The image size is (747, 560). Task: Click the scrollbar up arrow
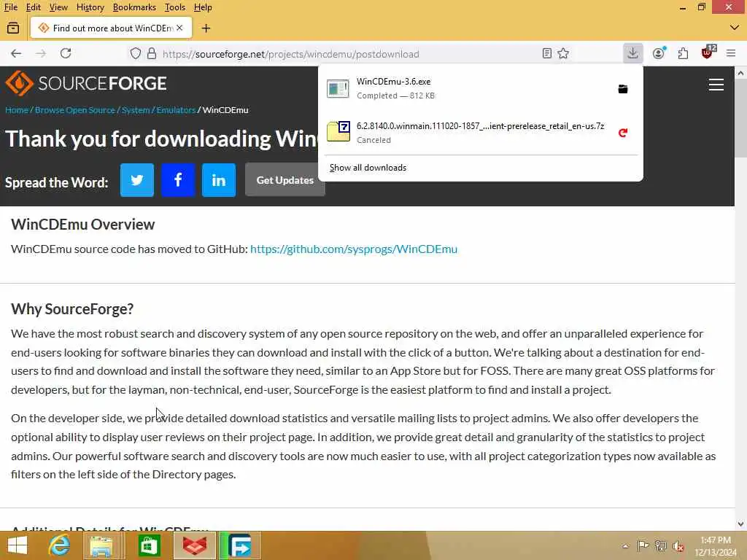click(x=741, y=73)
